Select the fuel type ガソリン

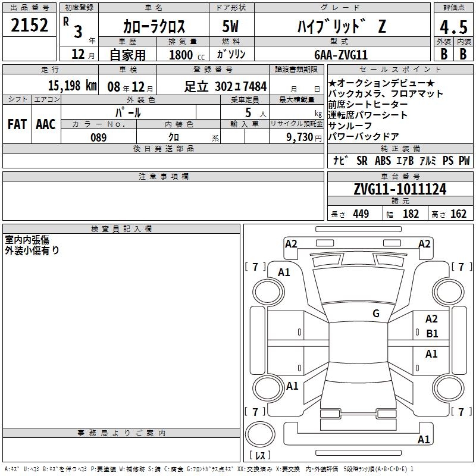231,54
